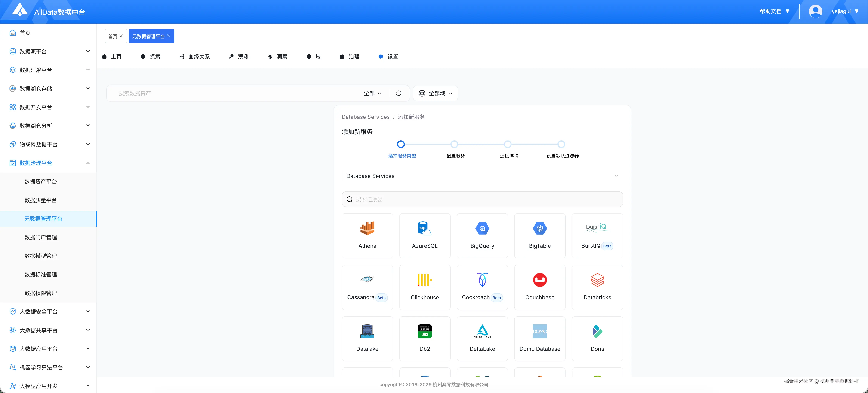Click the search magnifier in asset search bar
This screenshot has width=868, height=393.
point(398,93)
